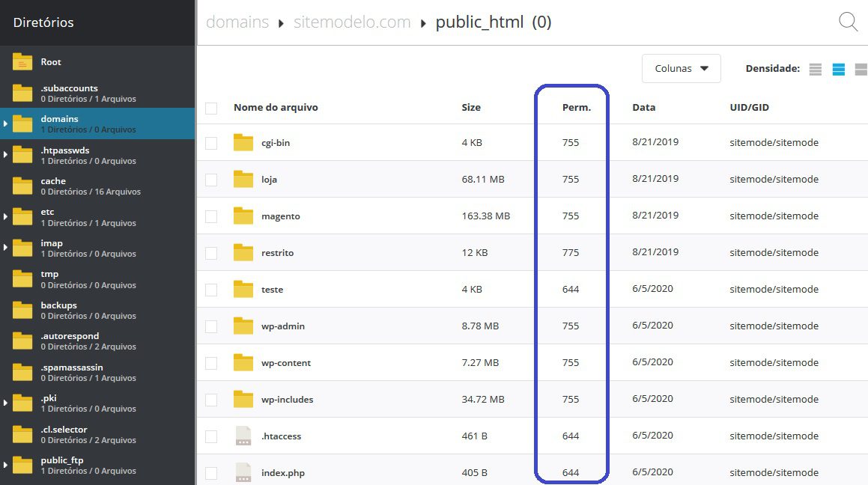Click the cgi-bin folder icon
The image size is (868, 485).
coord(243,142)
